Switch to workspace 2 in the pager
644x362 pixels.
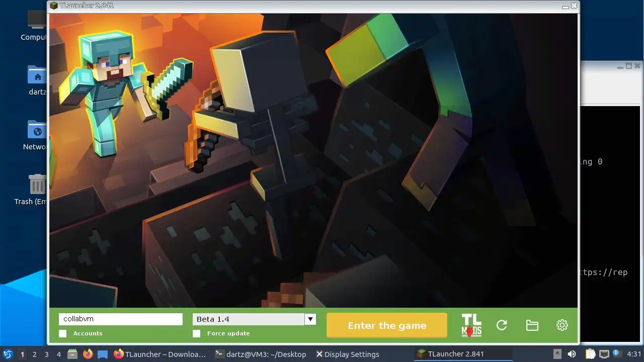click(34, 354)
